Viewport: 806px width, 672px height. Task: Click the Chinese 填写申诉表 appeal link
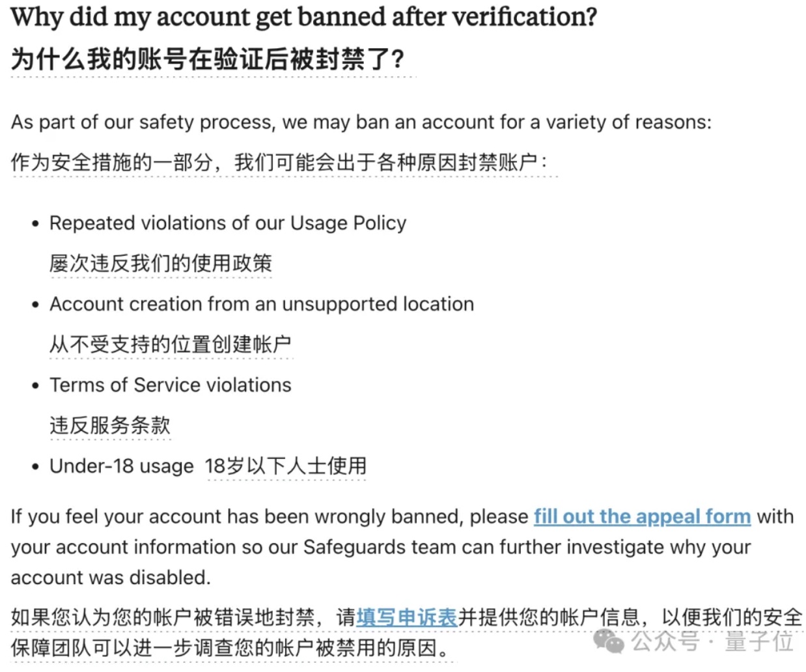(407, 617)
